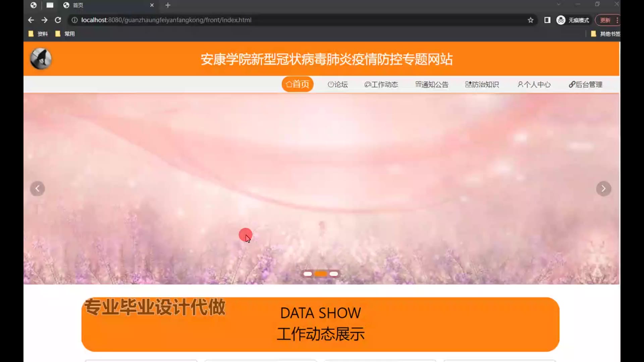The height and width of the screenshot is (362, 644).
Task: Click the DATA SHOW heading text
Action: [320, 313]
